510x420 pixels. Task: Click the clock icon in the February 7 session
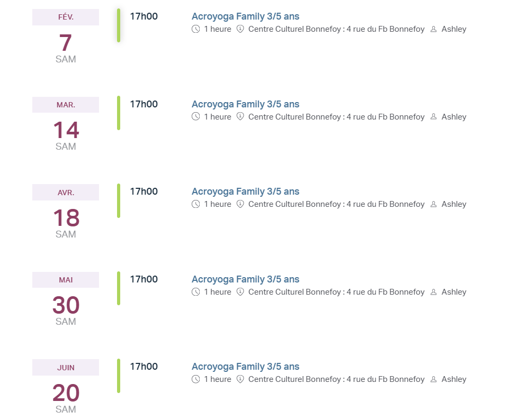[x=196, y=29]
